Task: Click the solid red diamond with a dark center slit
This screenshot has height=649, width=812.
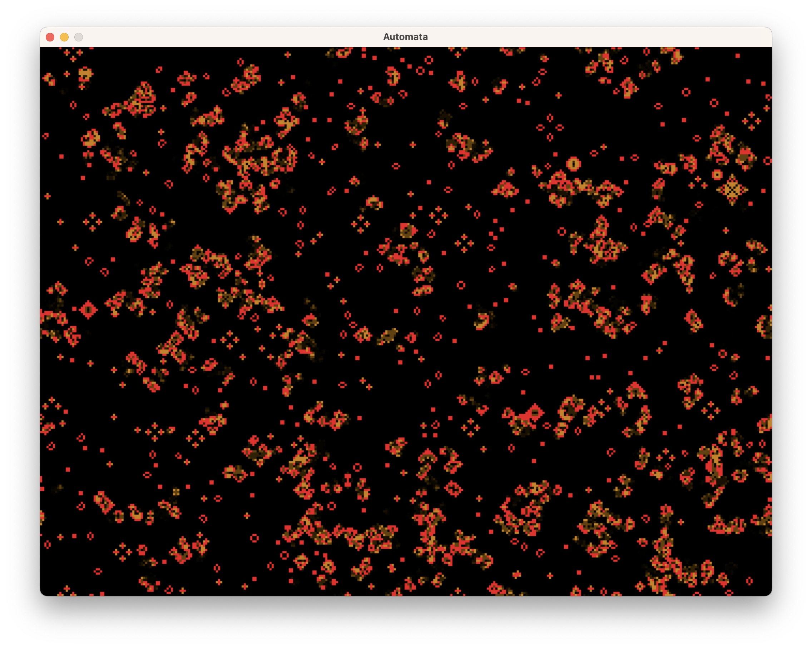Action: [x=89, y=309]
